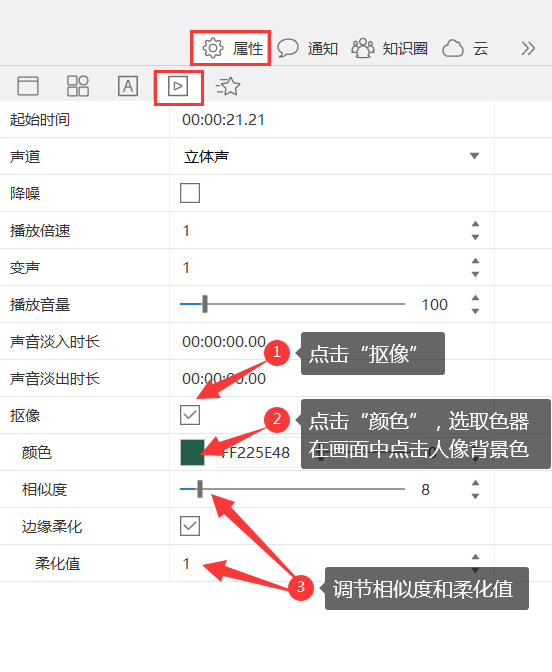Click the speech bubble notification icon

coord(288,48)
